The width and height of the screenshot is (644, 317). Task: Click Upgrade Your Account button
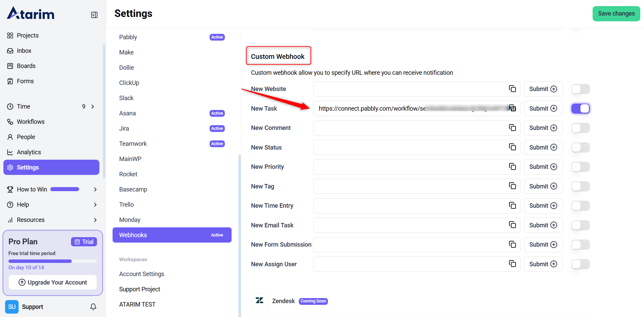53,282
